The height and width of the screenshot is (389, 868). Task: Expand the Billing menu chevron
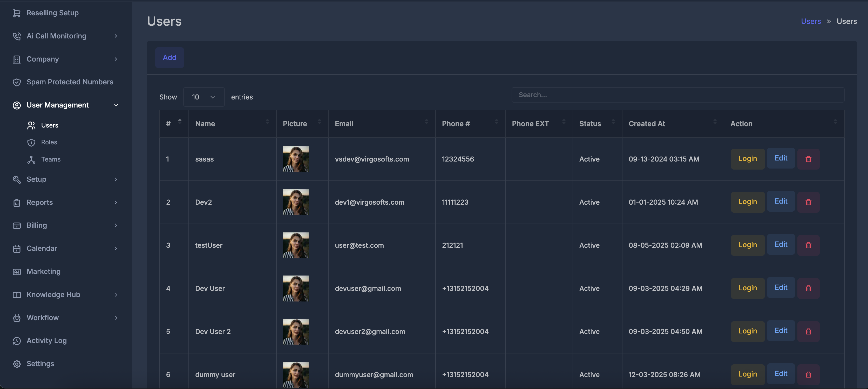click(116, 225)
